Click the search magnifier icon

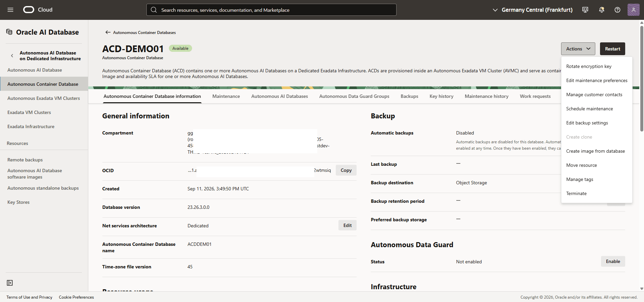154,10
